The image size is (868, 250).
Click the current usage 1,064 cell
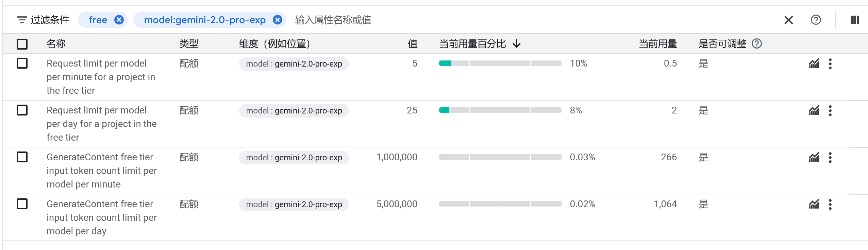pyautogui.click(x=665, y=204)
